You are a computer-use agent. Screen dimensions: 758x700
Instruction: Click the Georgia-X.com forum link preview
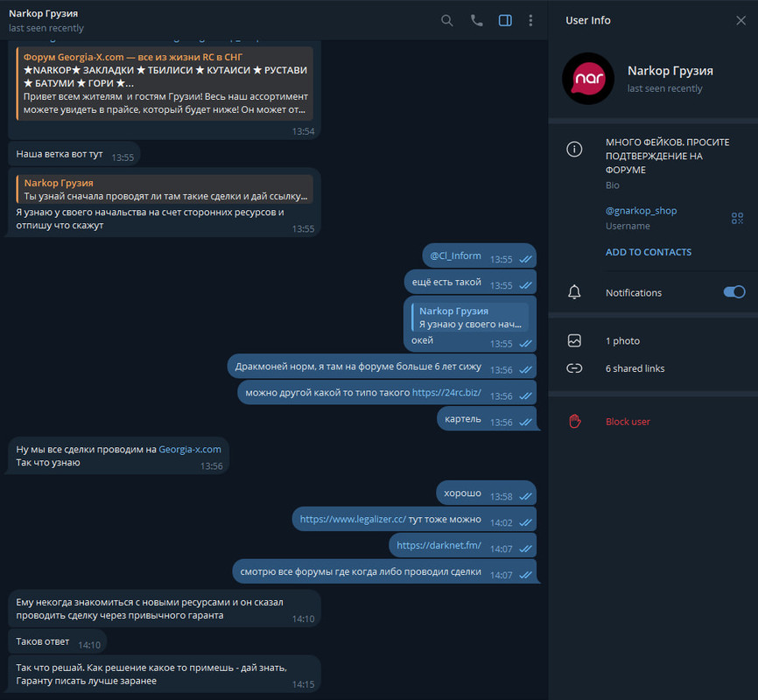165,83
